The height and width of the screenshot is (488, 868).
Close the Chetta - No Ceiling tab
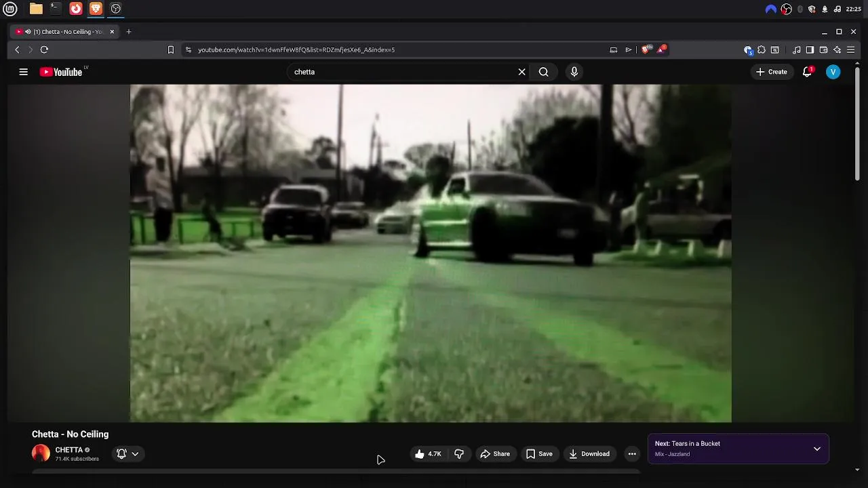click(112, 32)
